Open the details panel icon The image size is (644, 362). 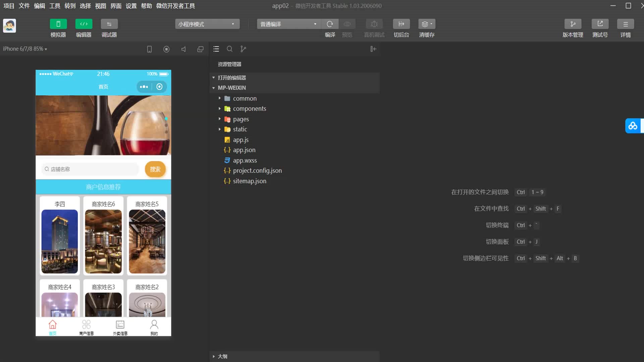[625, 24]
